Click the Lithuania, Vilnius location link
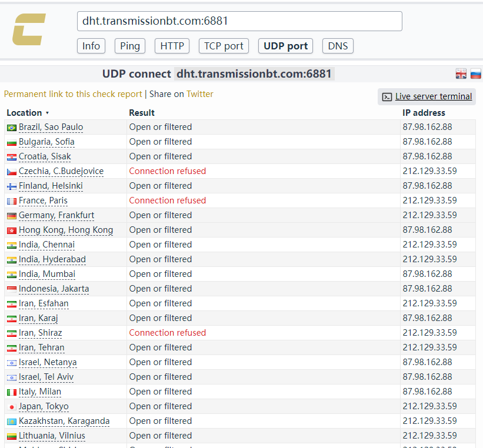 tap(52, 436)
